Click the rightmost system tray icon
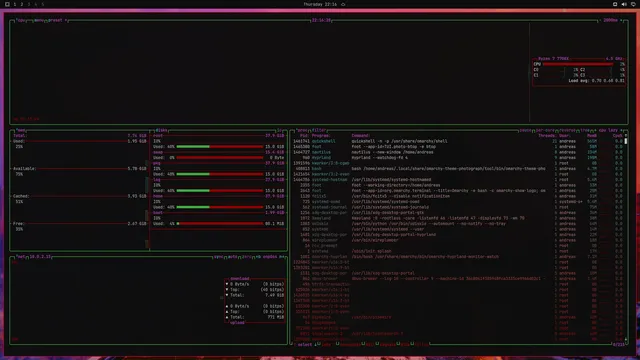The image size is (640, 360). (x=633, y=4)
